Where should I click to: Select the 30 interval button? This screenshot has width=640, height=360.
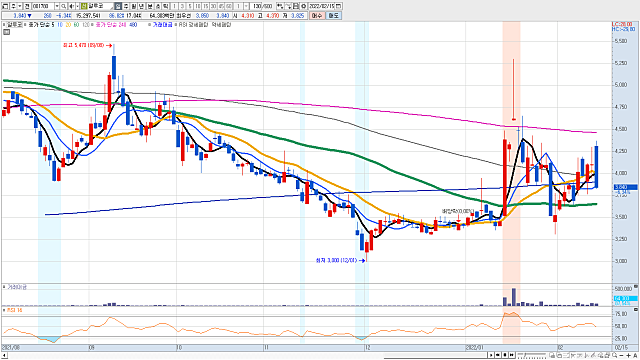tap(213, 6)
